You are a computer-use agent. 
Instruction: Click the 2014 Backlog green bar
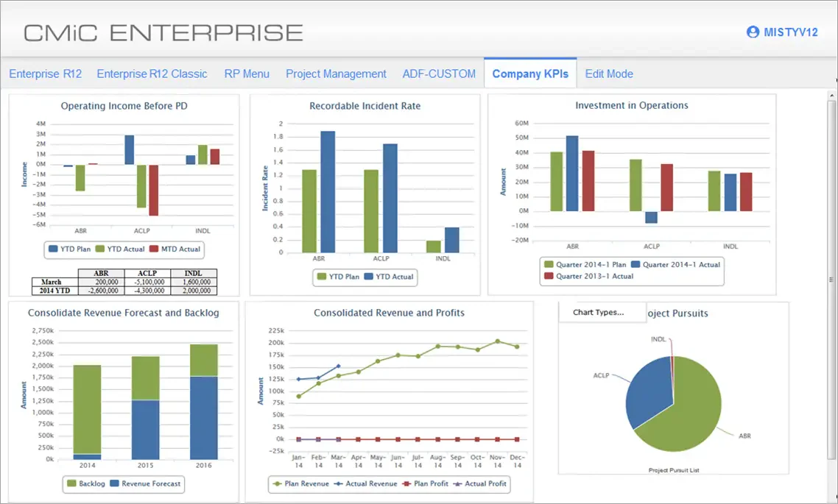click(x=87, y=410)
